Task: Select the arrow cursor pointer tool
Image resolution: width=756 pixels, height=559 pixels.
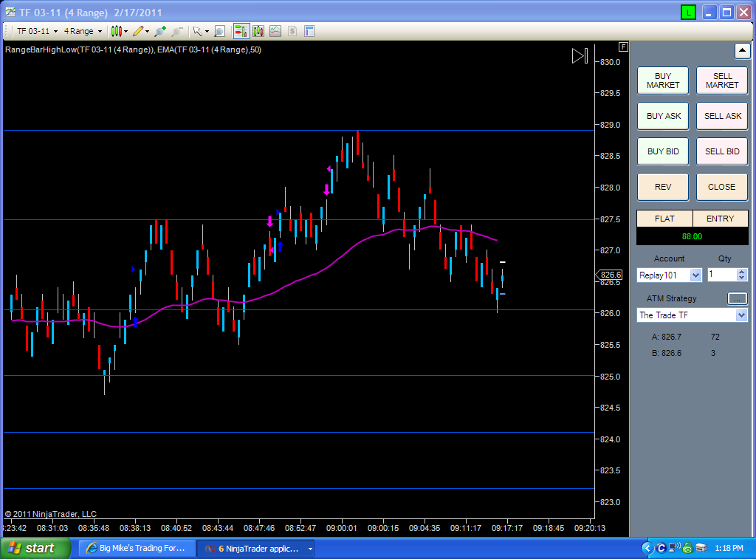Action: (197, 31)
